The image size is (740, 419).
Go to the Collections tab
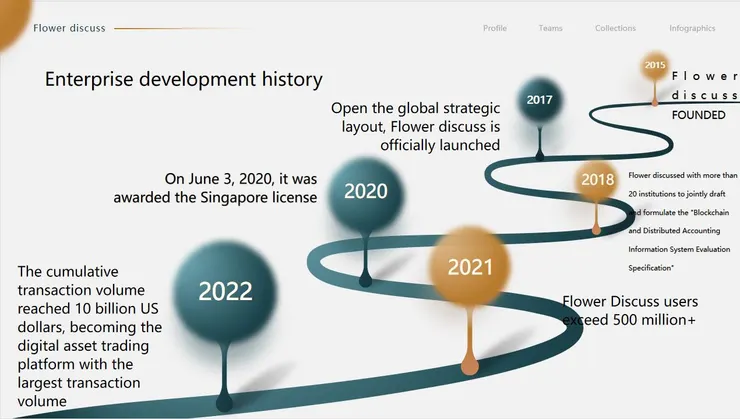pyautogui.click(x=615, y=28)
